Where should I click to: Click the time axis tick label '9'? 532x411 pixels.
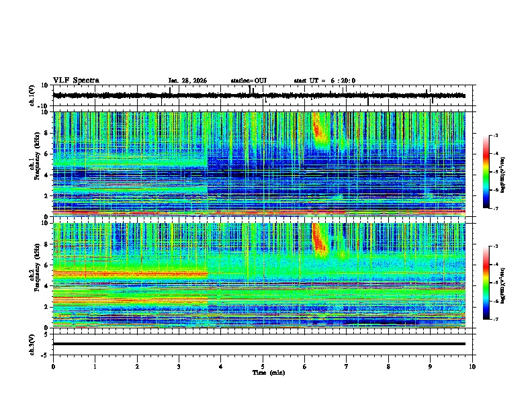(x=430, y=367)
